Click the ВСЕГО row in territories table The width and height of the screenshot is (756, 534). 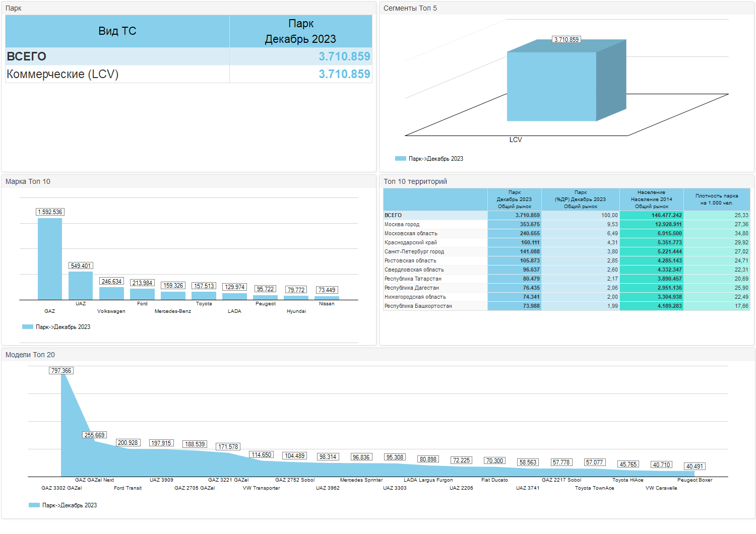tap(566, 216)
